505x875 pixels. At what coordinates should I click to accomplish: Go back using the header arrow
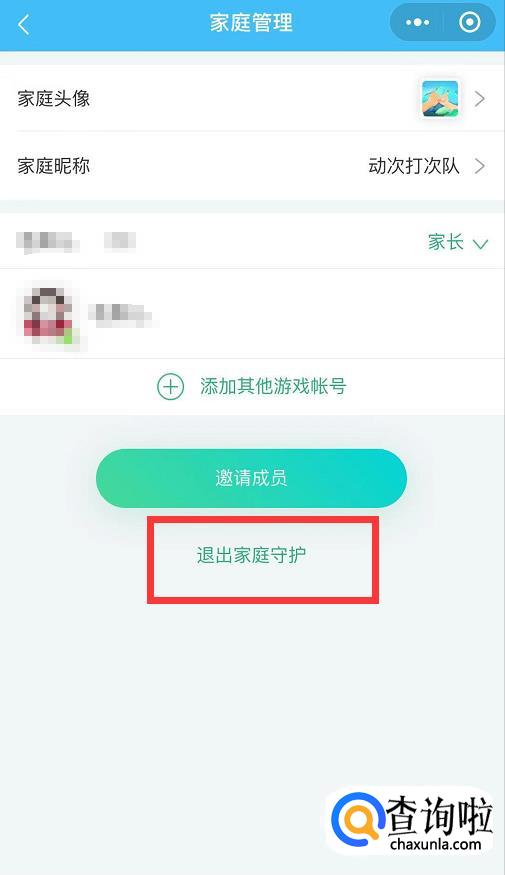click(23, 25)
